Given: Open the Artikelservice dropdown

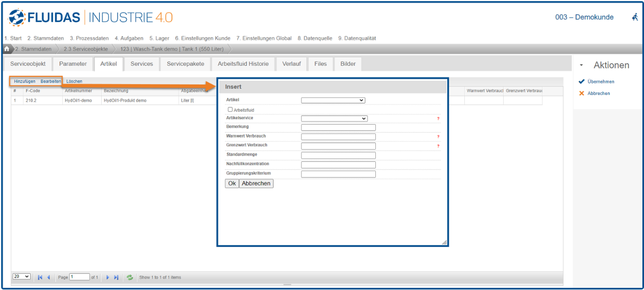Looking at the screenshot, I should coord(334,119).
